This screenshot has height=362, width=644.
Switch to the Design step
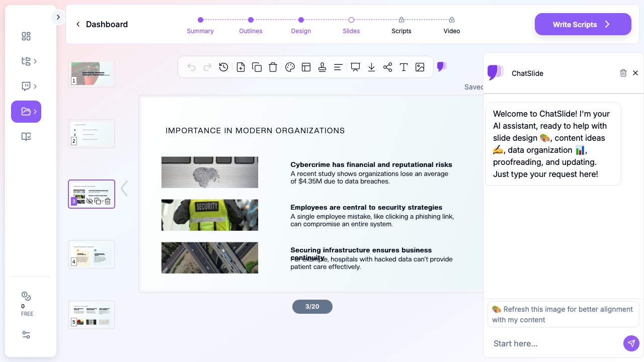(301, 25)
